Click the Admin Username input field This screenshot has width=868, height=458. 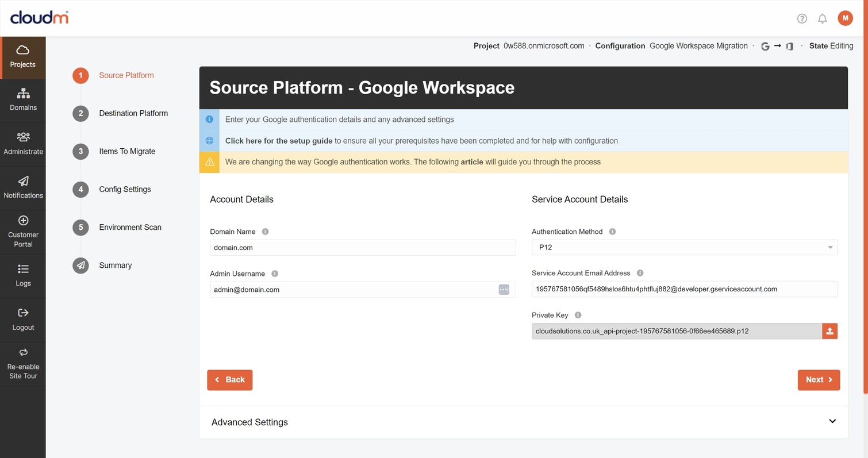(363, 290)
